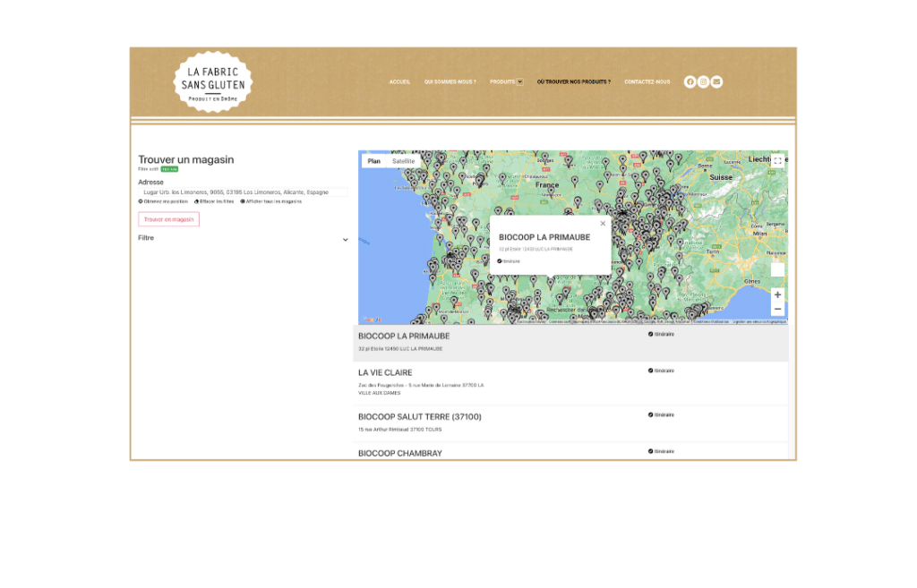Click Afficher tous les magasins link
This screenshot has width=917, height=588.
click(271, 201)
